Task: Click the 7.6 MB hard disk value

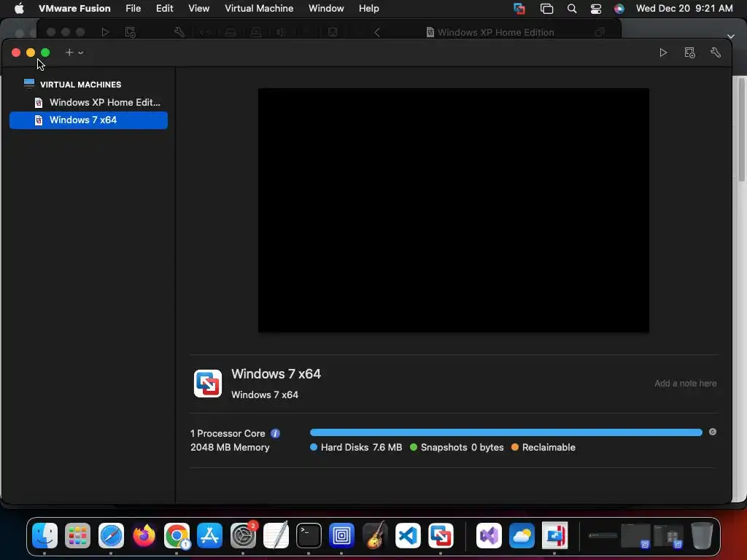Action: point(387,447)
